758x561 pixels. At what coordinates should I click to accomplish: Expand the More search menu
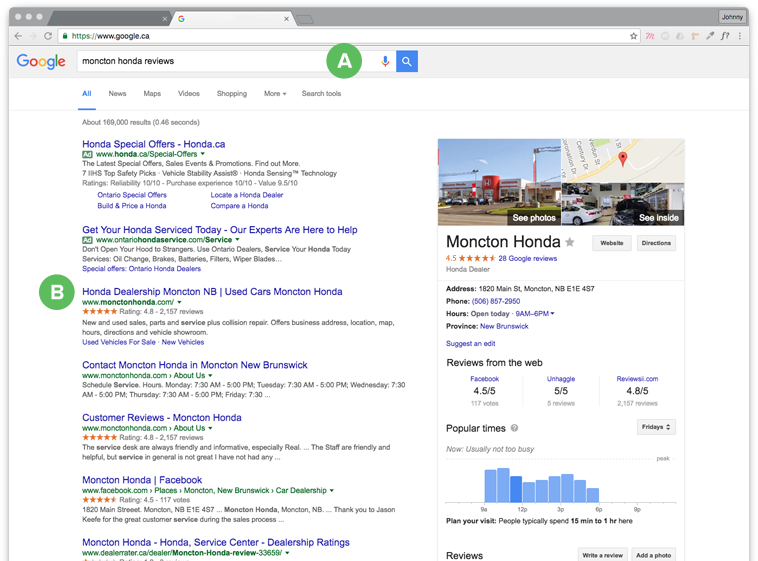tap(275, 94)
